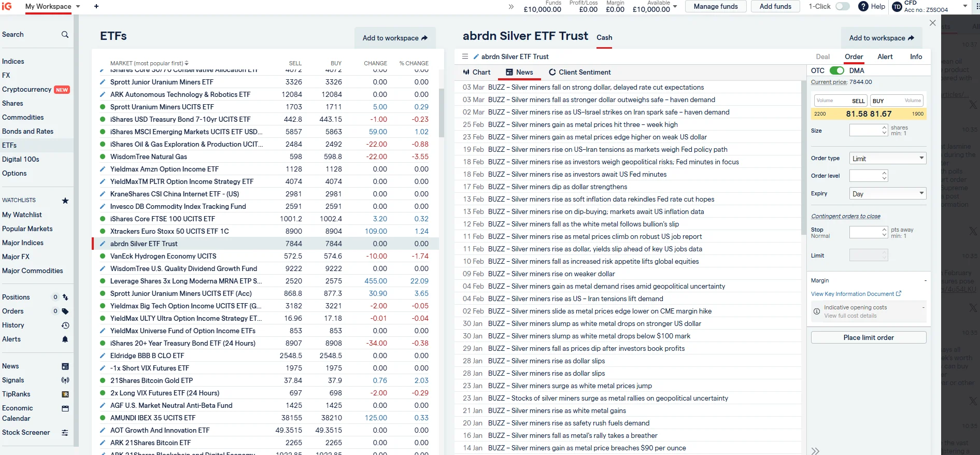Expand panel with double chevron at bottom
The image size is (980, 455).
[x=815, y=451]
